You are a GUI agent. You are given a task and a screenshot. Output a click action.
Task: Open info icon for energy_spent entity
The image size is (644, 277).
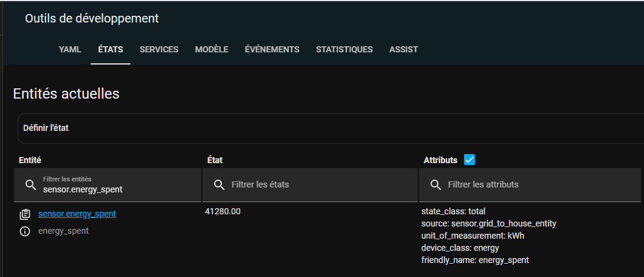[x=25, y=231]
